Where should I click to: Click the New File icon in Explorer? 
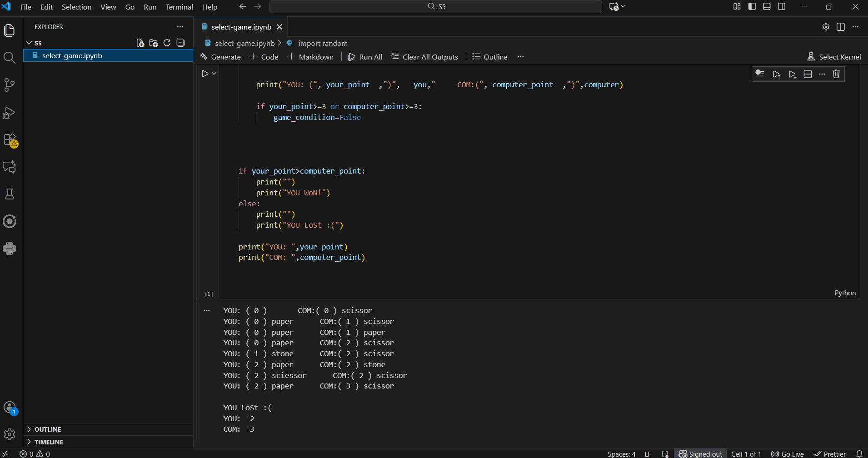click(x=140, y=43)
